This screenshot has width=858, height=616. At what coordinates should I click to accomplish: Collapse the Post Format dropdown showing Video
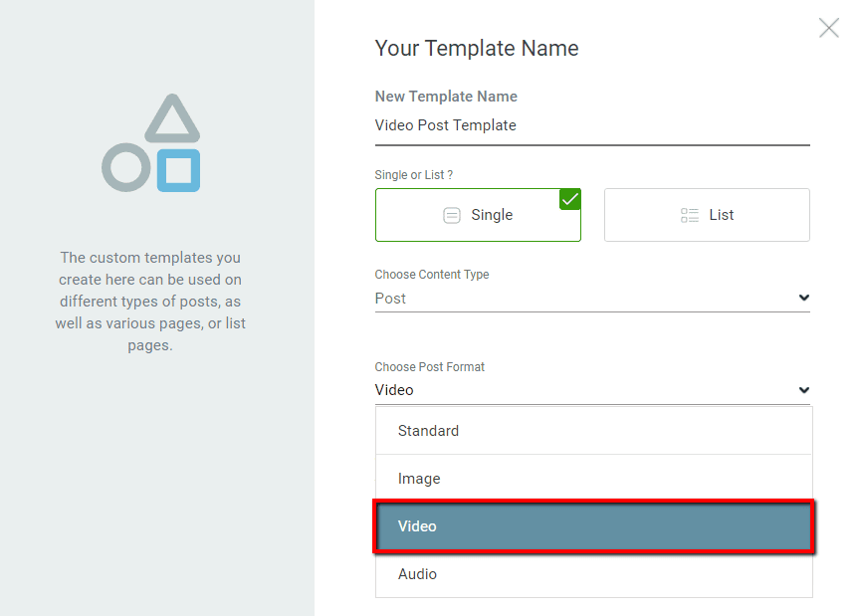coord(591,390)
